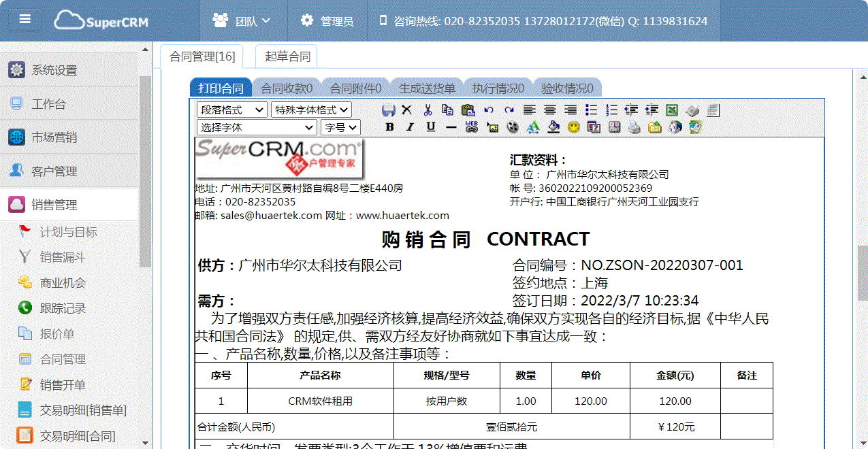Center align the text

(550, 110)
